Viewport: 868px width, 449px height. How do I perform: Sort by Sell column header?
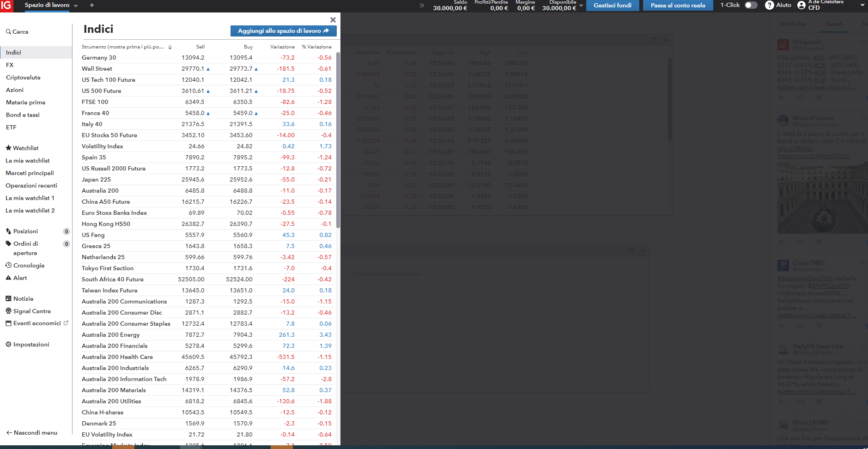(200, 47)
